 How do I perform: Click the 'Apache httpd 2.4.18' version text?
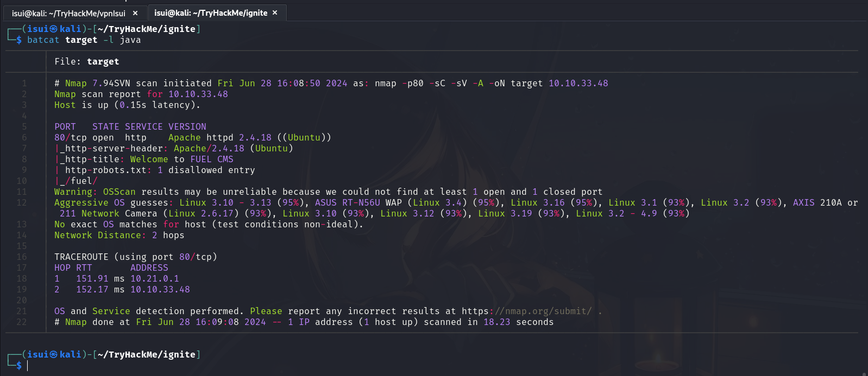219,138
